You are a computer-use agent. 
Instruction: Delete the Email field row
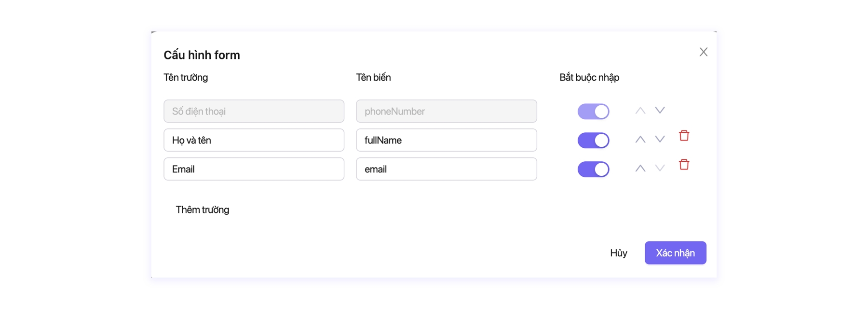[684, 165]
